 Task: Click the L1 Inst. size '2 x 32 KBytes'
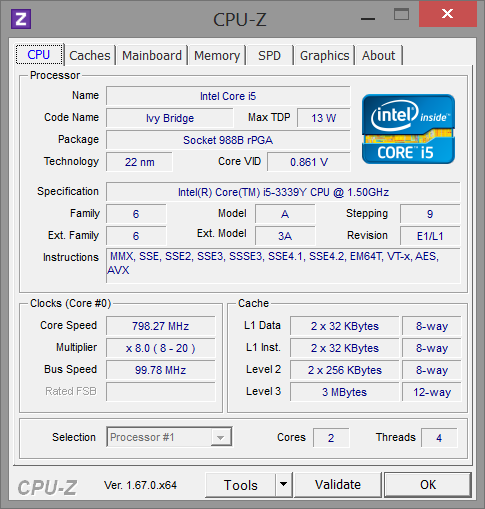345,348
